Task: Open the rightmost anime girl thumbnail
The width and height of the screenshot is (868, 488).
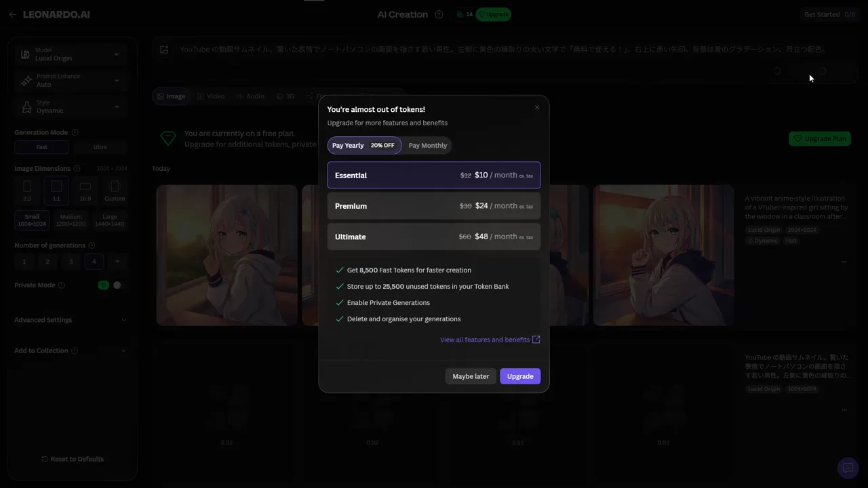Action: tap(664, 256)
